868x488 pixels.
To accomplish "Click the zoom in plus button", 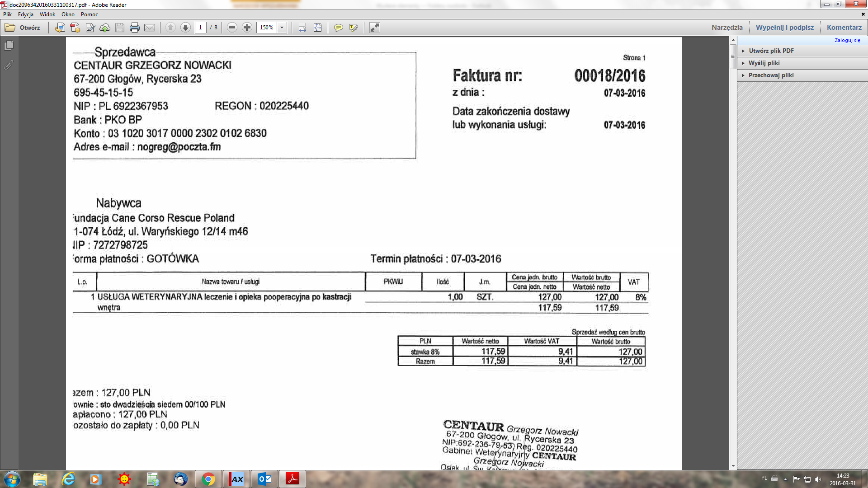I will (x=247, y=28).
